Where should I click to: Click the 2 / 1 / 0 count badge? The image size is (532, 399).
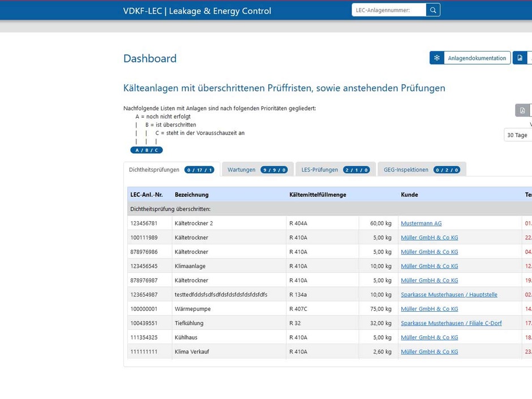357,170
